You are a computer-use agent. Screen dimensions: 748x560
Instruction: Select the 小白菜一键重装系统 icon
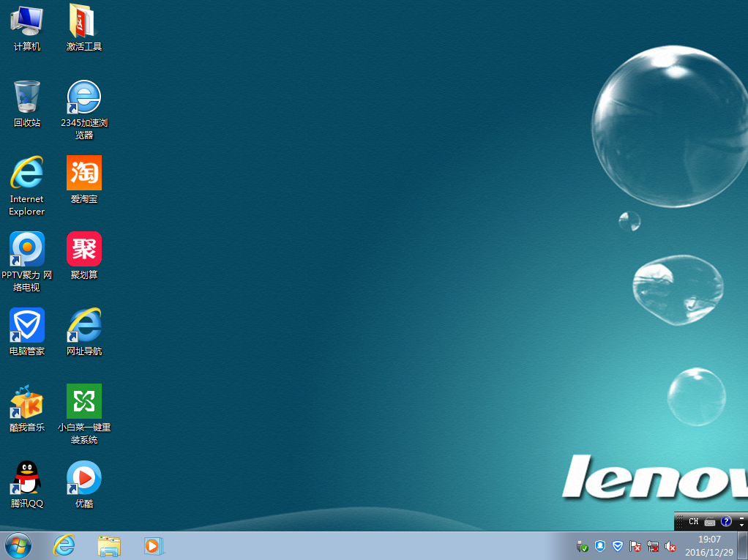(x=84, y=414)
